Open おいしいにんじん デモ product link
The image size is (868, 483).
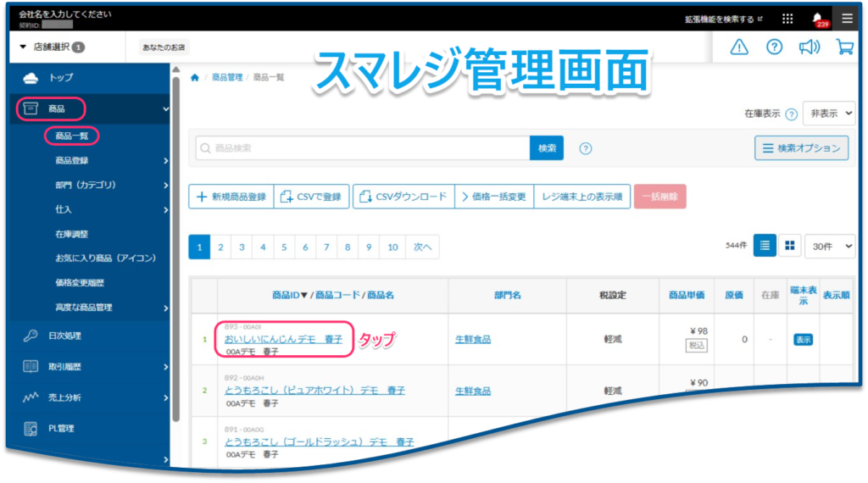click(x=283, y=339)
